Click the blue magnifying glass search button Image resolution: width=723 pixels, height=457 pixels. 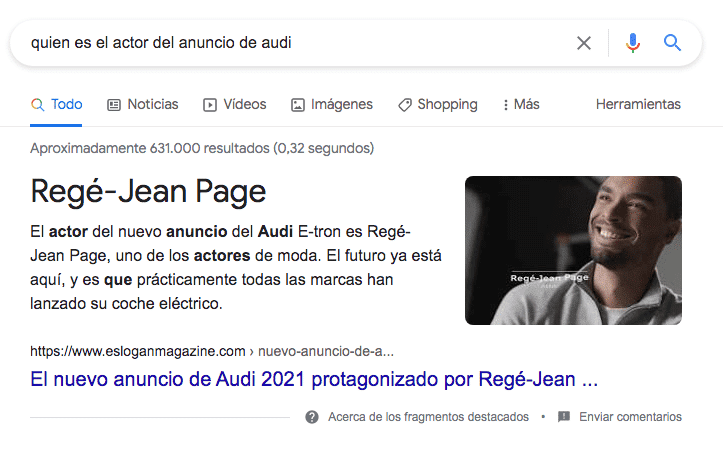click(672, 43)
